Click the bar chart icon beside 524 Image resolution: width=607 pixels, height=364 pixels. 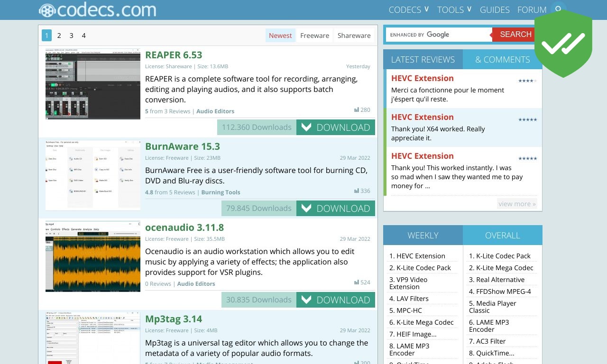pyautogui.click(x=357, y=282)
